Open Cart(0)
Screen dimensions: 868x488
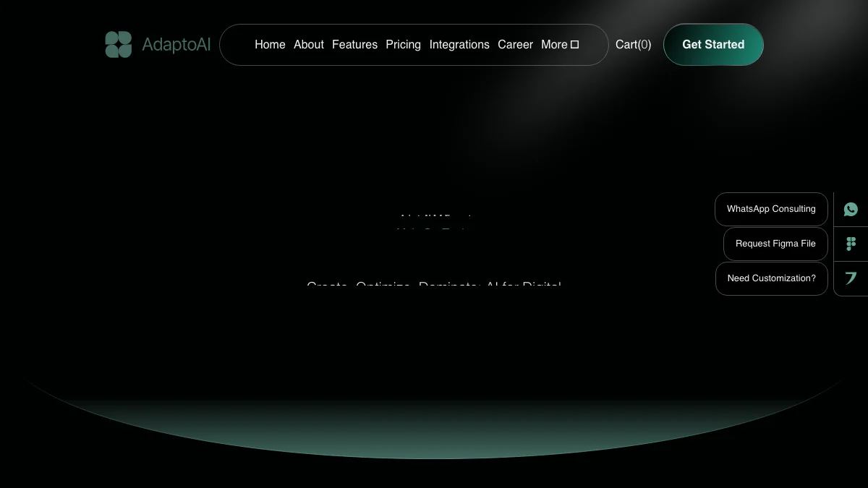click(x=633, y=45)
